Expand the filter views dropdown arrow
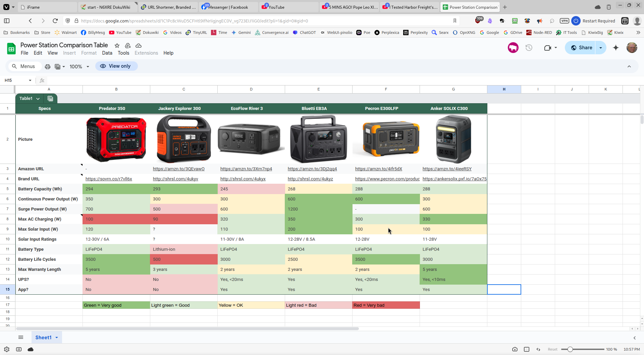This screenshot has width=644, height=355. (x=64, y=67)
